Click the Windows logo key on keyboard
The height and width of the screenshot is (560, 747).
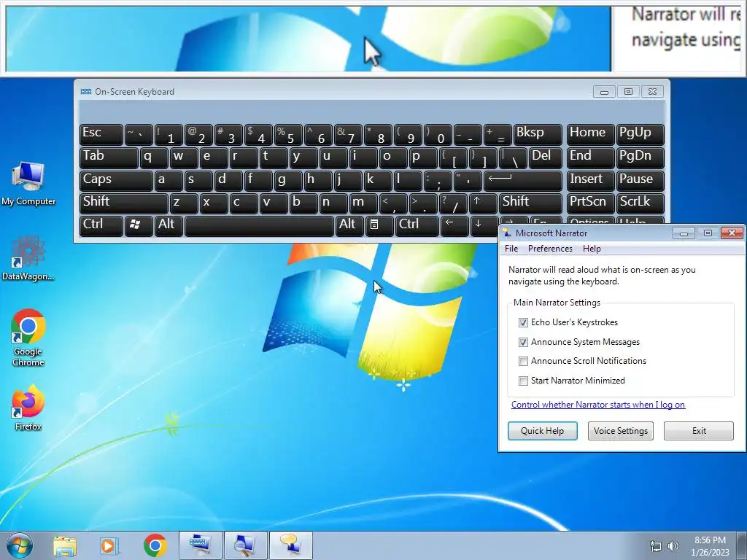click(138, 226)
